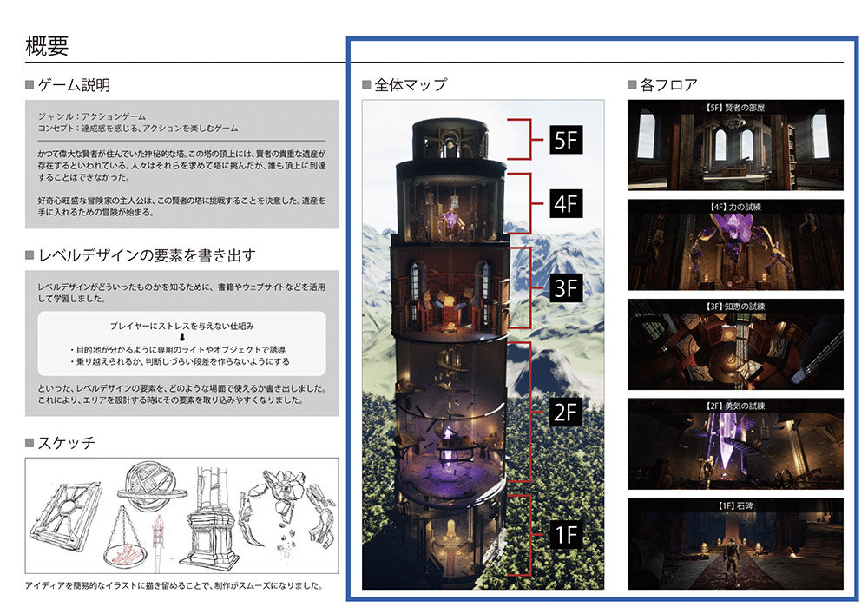Select the 2F floor marker
The width and height of the screenshot is (868, 614).
pos(564,412)
